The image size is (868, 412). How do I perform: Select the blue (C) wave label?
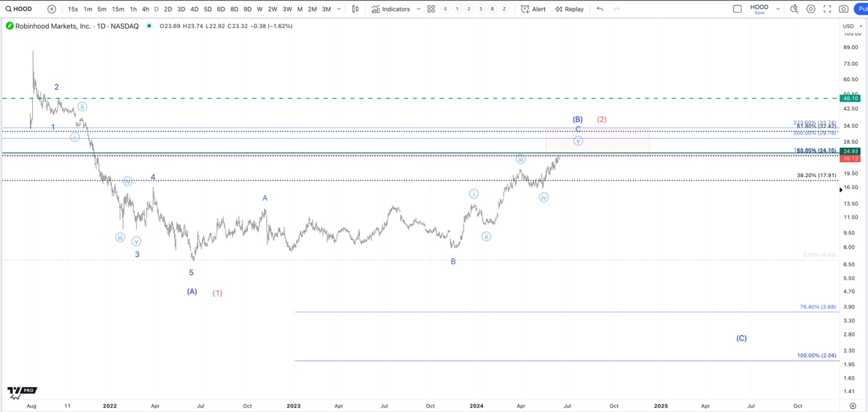pos(742,338)
